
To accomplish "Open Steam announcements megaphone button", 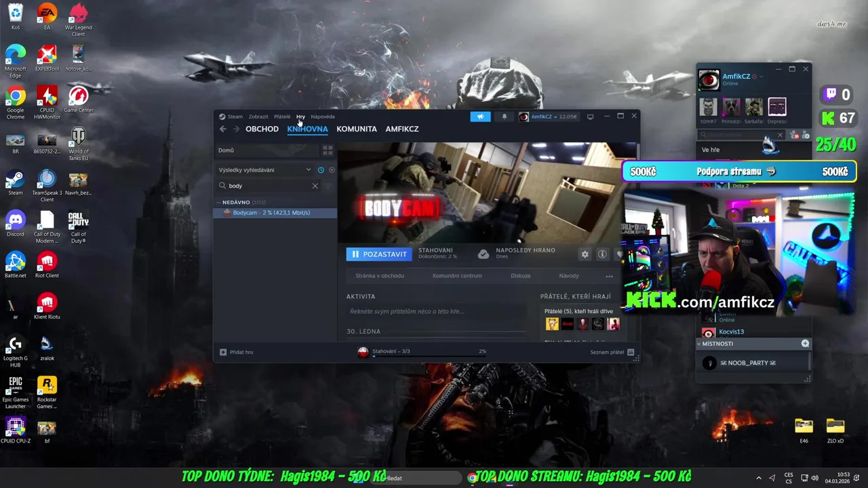I will click(x=480, y=117).
